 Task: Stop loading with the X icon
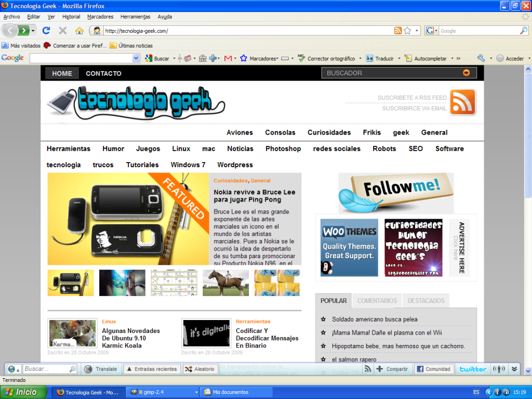click(63, 31)
